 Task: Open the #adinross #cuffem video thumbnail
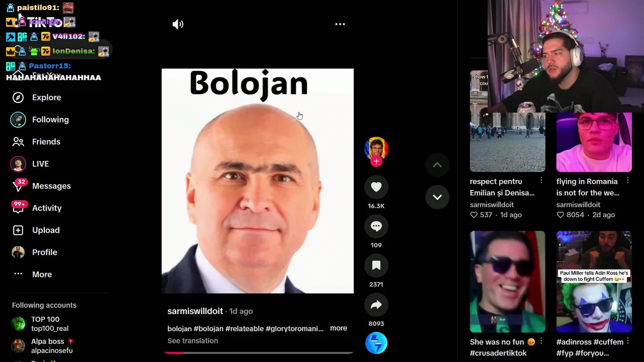(x=594, y=282)
